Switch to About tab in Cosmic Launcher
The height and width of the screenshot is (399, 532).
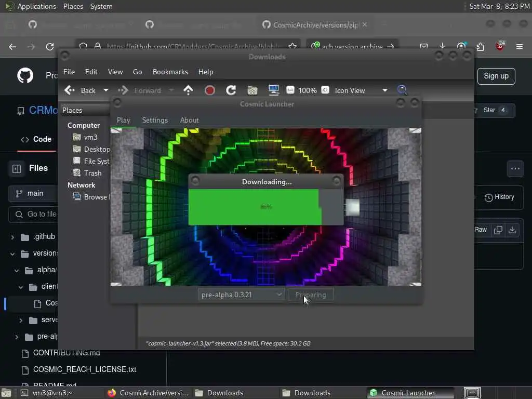tap(189, 120)
